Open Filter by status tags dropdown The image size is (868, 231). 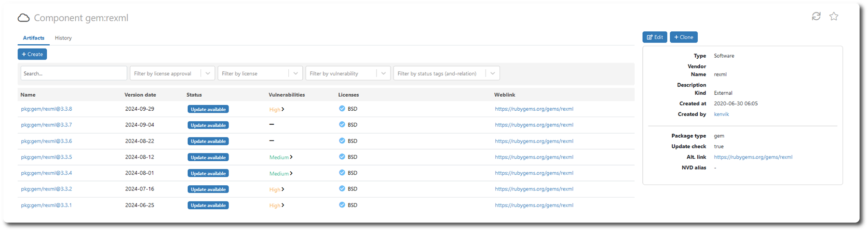coord(492,74)
